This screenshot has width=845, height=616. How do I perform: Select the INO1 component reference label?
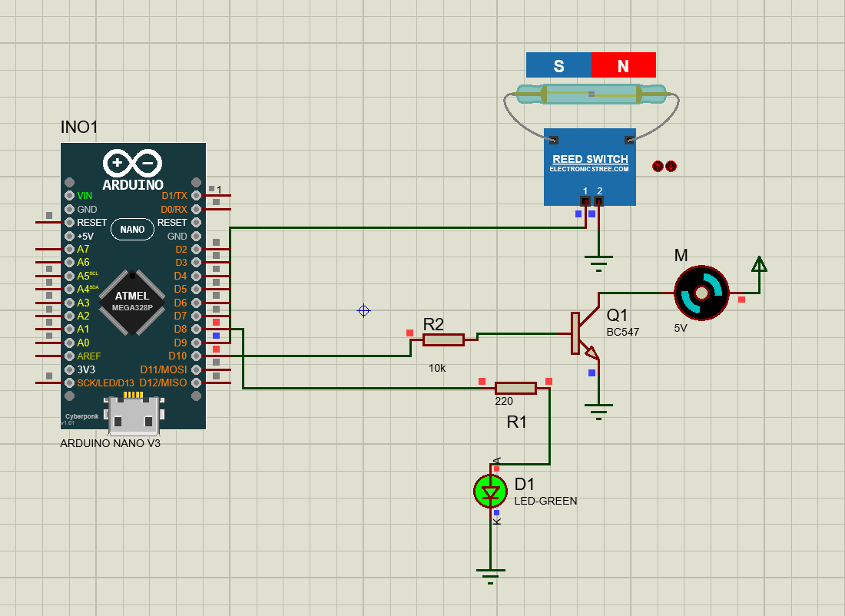pyautogui.click(x=79, y=128)
